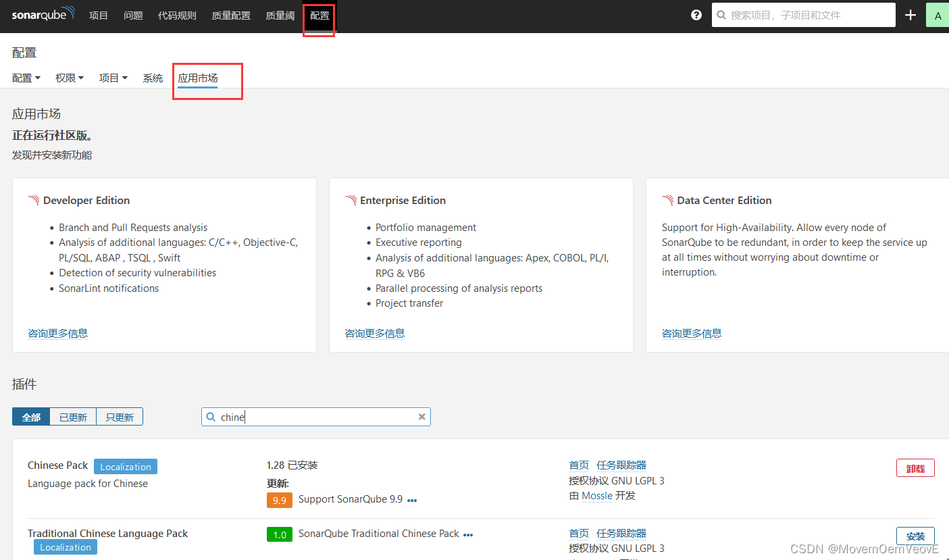Select the 全部 plugin filter

click(31, 417)
